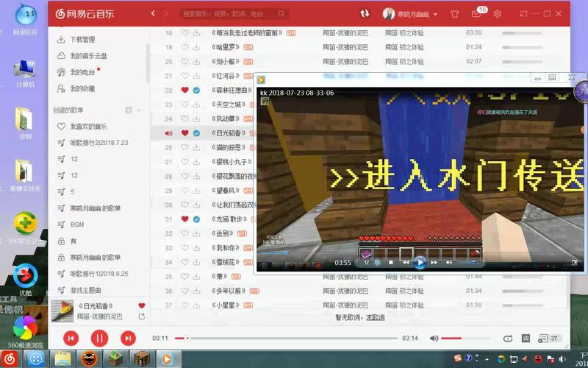Open the skin (T-shirt) icon
The width and height of the screenshot is (588, 368).
click(454, 14)
